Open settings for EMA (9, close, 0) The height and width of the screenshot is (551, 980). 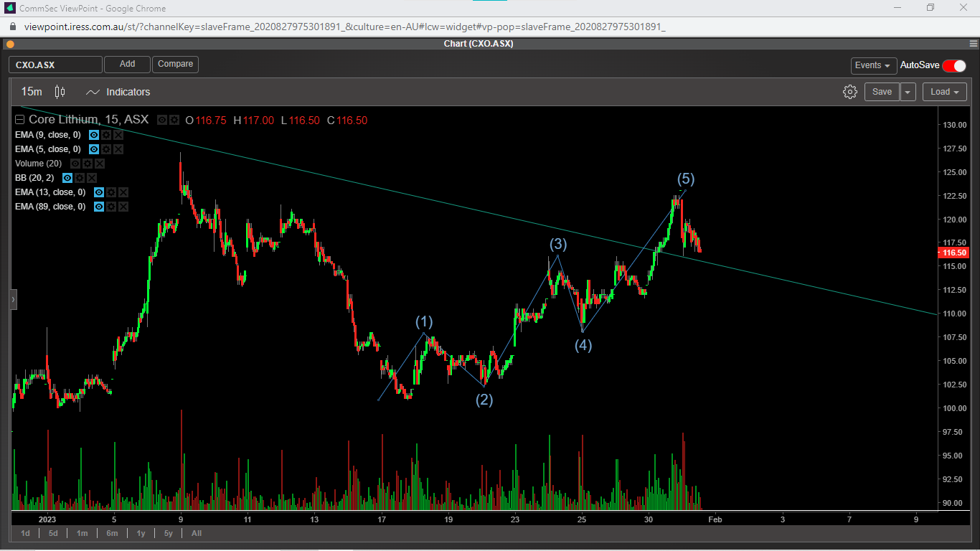click(x=106, y=135)
